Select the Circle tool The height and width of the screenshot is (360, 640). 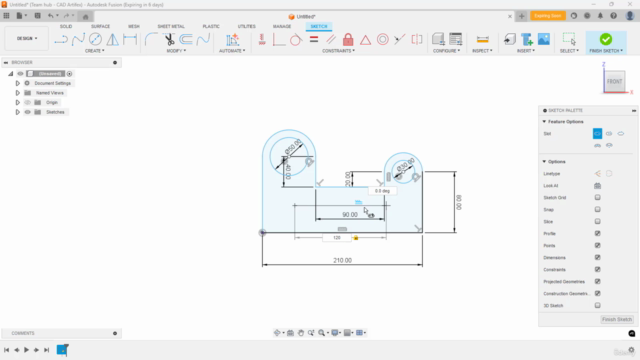(95, 40)
